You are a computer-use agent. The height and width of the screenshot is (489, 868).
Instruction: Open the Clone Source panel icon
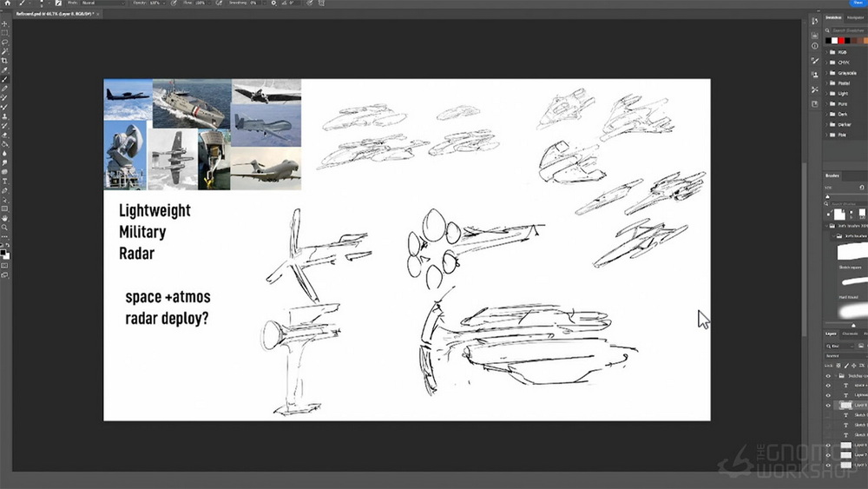click(815, 74)
